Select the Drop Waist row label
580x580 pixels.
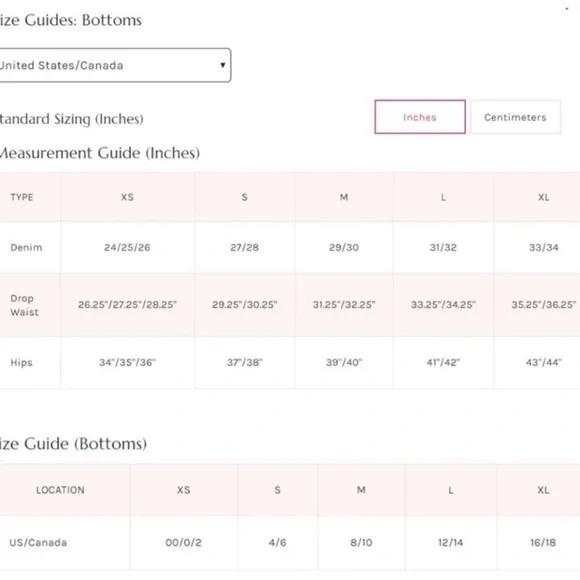tap(24, 305)
